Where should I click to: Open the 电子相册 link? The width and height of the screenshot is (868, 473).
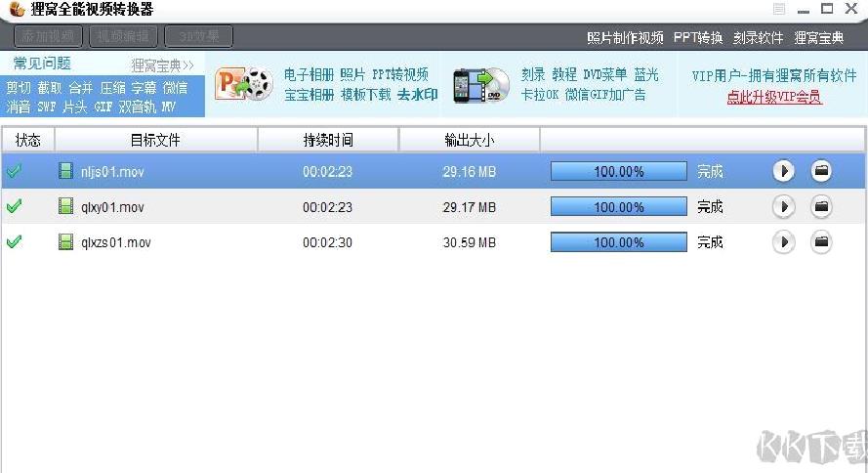tap(309, 75)
